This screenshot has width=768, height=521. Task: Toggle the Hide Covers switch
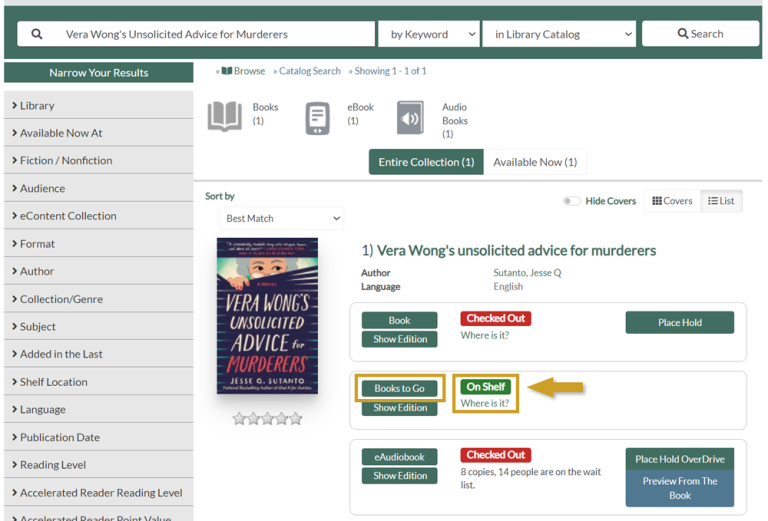click(571, 201)
